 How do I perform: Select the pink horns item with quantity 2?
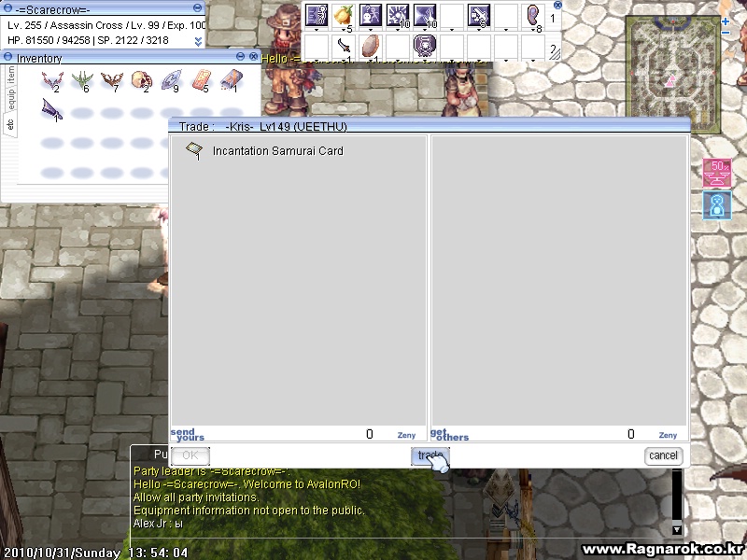click(x=52, y=80)
